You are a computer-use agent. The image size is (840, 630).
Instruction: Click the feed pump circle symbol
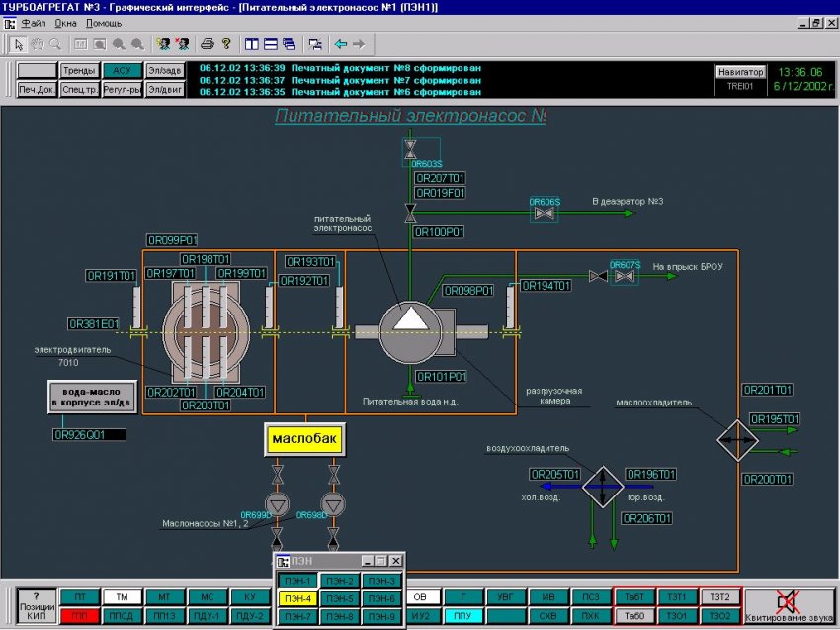410,332
